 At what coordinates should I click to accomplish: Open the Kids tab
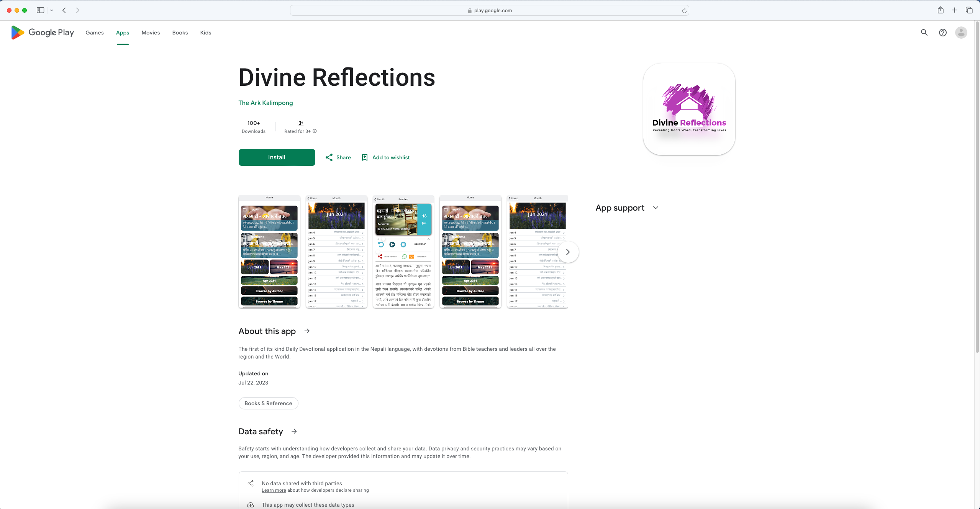[206, 33]
